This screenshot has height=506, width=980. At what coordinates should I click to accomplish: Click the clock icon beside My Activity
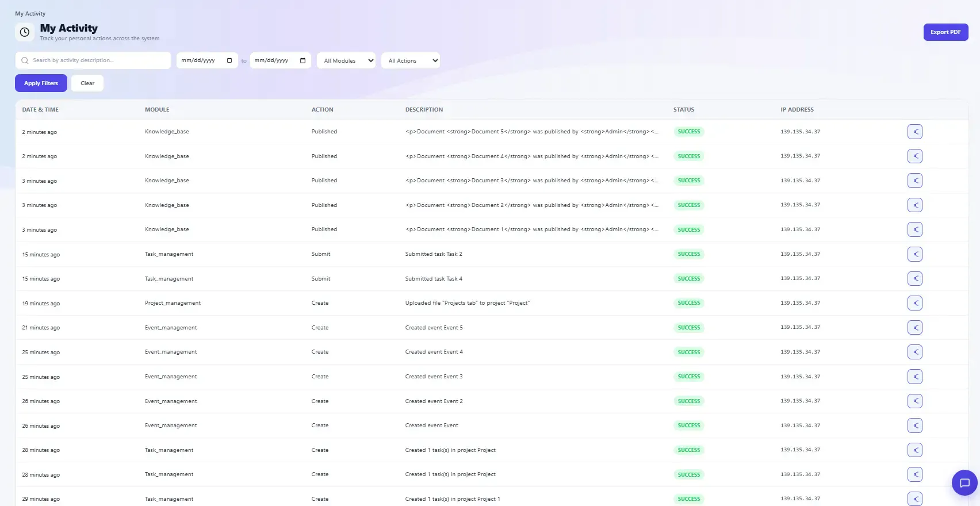point(25,32)
